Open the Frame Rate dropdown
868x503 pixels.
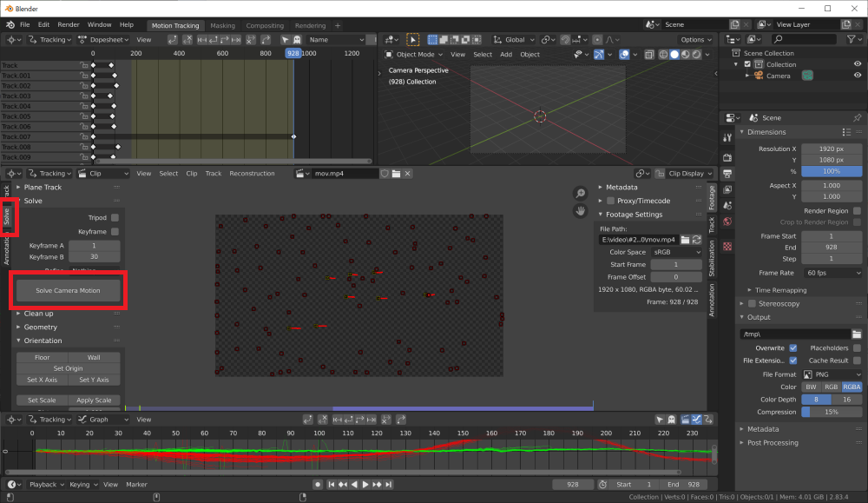coord(832,273)
